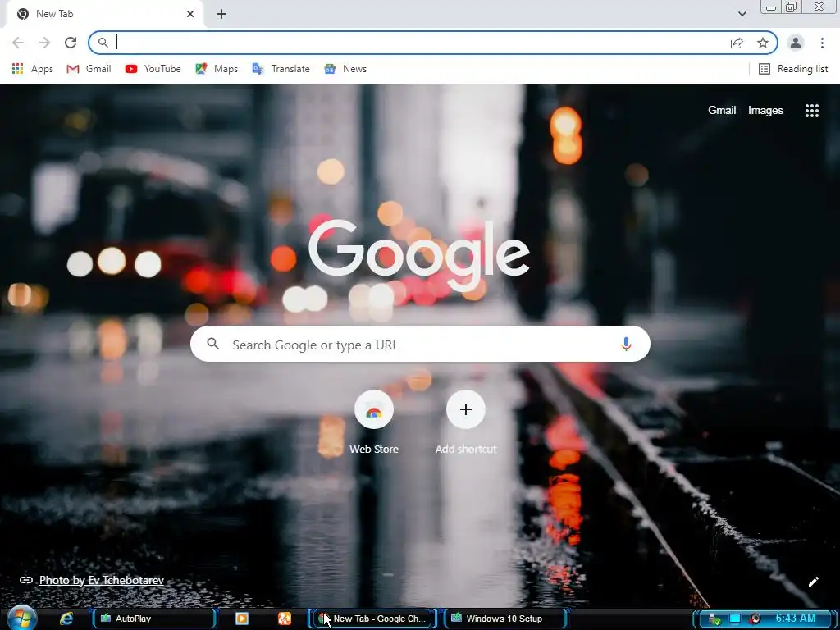
Task: Switch to the AutoPlay taskbar window
Action: [154, 619]
